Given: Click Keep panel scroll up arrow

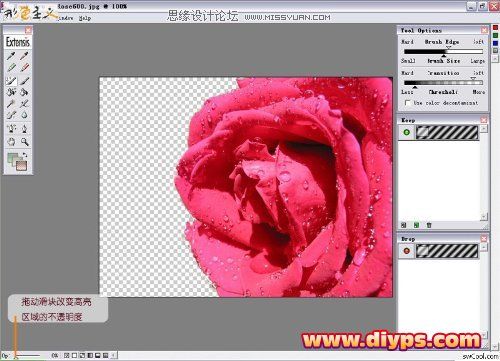Looking at the screenshot, I should click(x=484, y=128).
